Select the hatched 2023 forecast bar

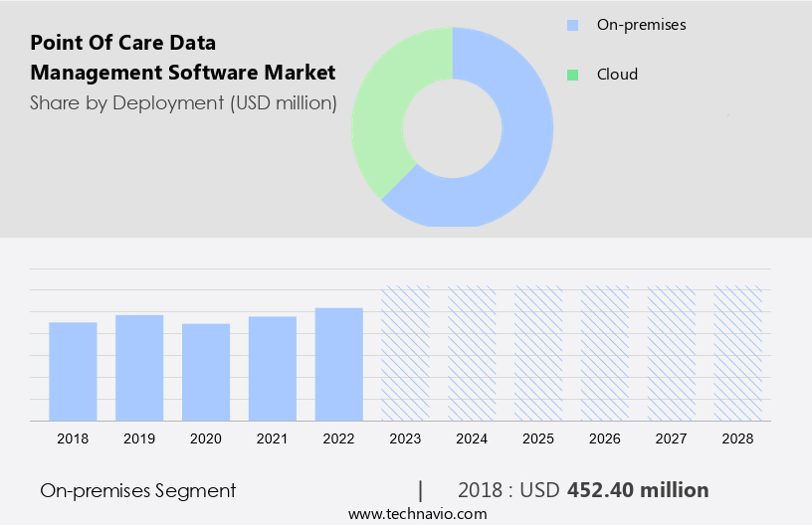(405, 353)
